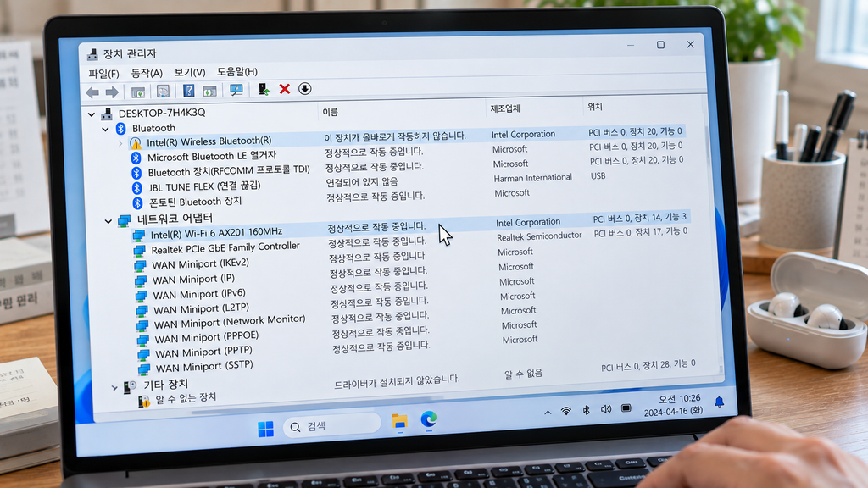Collapse the DESKTOP-7H4K3Q root node

[92, 114]
